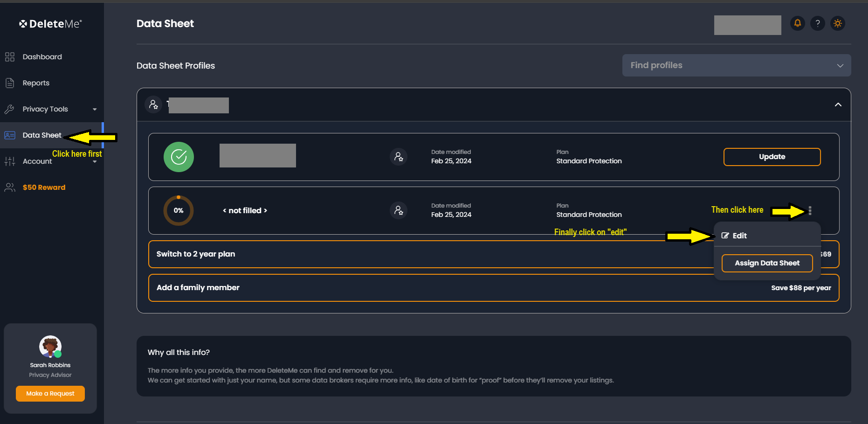This screenshot has height=424, width=868.
Task: Click user-star icon in Update row
Action: [399, 157]
